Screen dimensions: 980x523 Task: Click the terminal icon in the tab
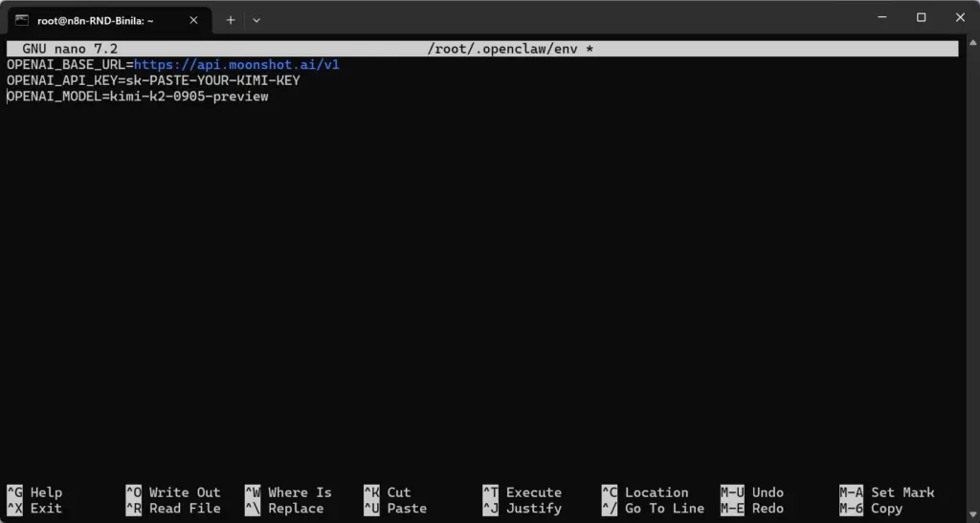coord(22,20)
